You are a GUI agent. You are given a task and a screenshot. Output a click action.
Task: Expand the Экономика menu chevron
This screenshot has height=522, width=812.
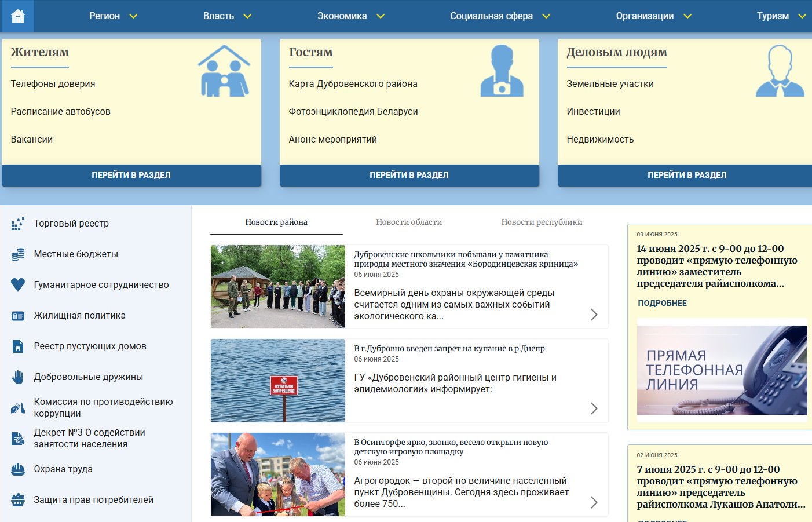coord(381,16)
